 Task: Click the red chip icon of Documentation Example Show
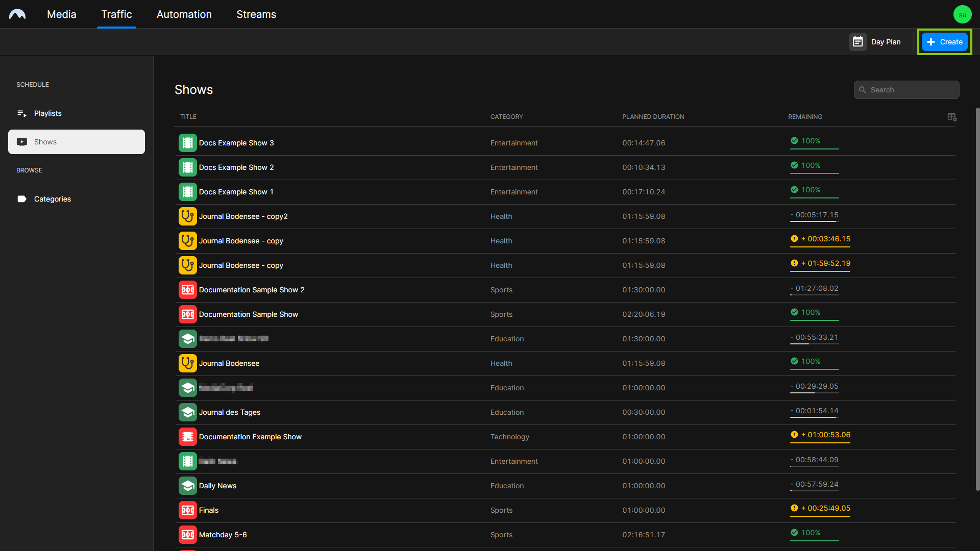187,437
